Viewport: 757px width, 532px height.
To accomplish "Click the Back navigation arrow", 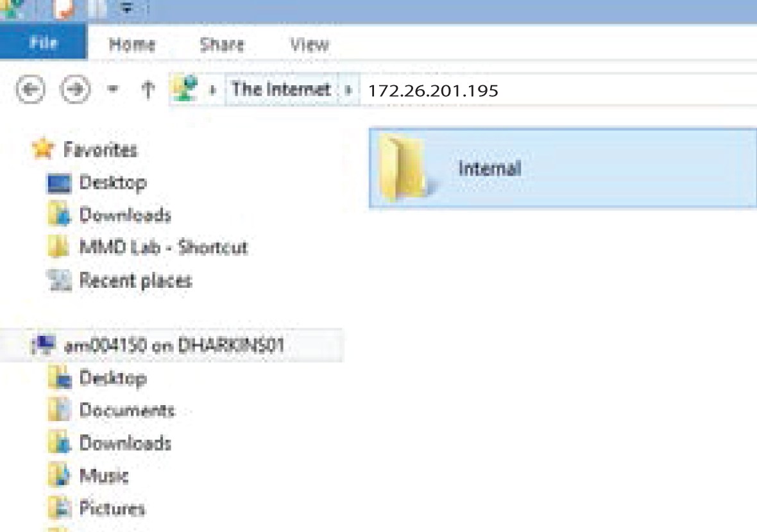I will pos(30,89).
